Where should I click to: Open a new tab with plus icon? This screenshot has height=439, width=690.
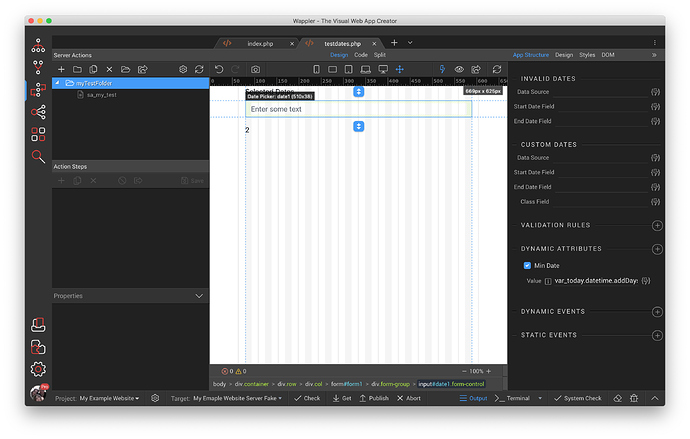394,42
